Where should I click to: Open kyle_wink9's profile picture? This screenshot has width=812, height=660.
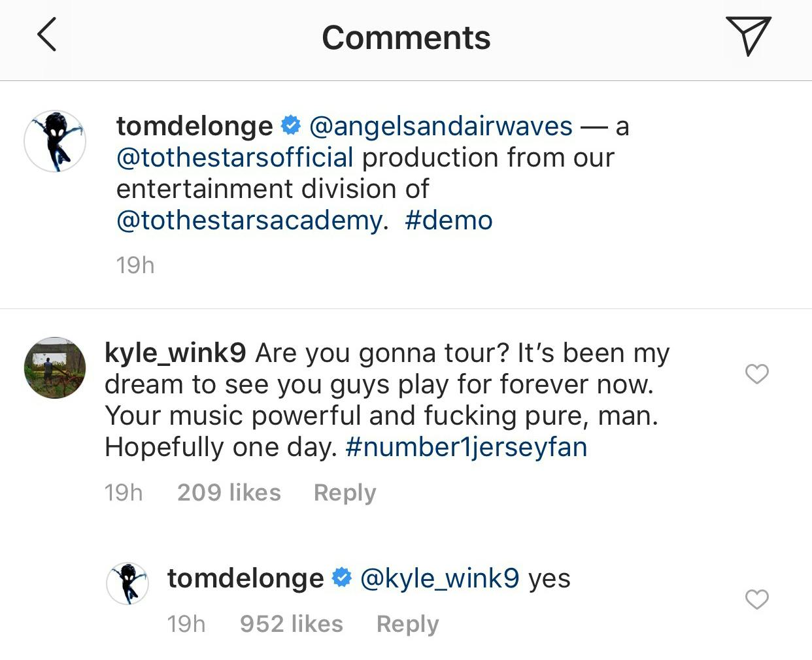55,368
